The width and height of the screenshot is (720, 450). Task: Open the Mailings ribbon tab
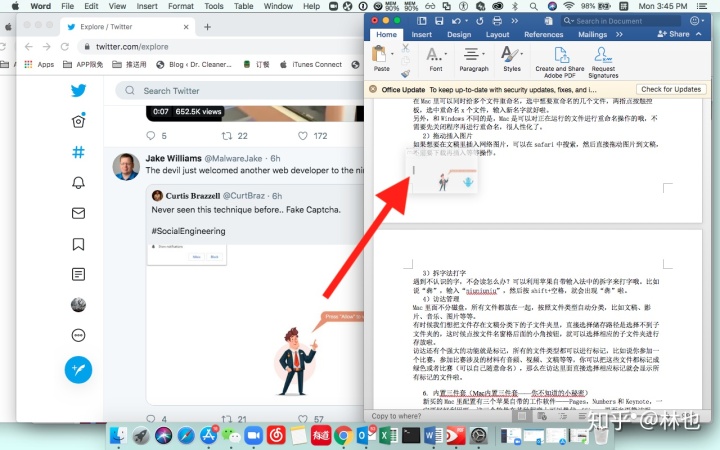(592, 34)
